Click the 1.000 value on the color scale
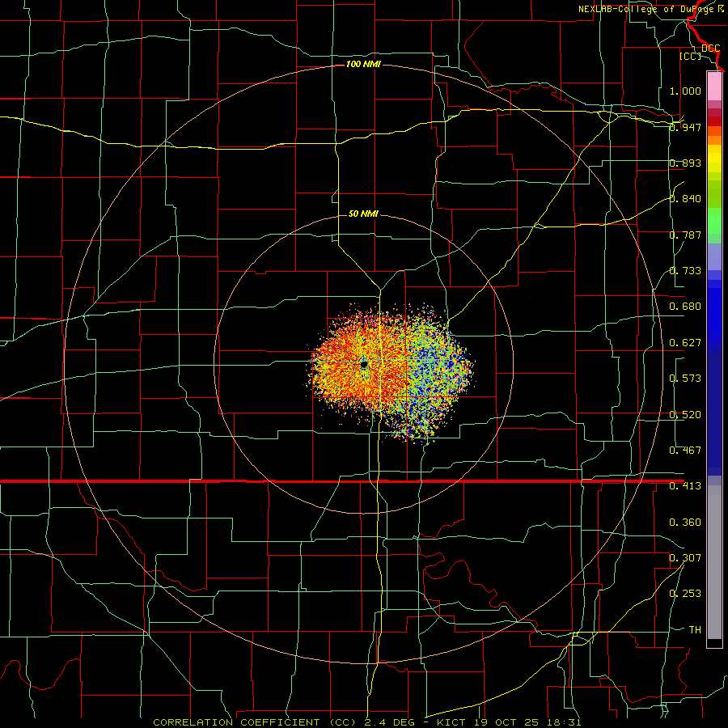The width and height of the screenshot is (728, 728). click(x=685, y=91)
